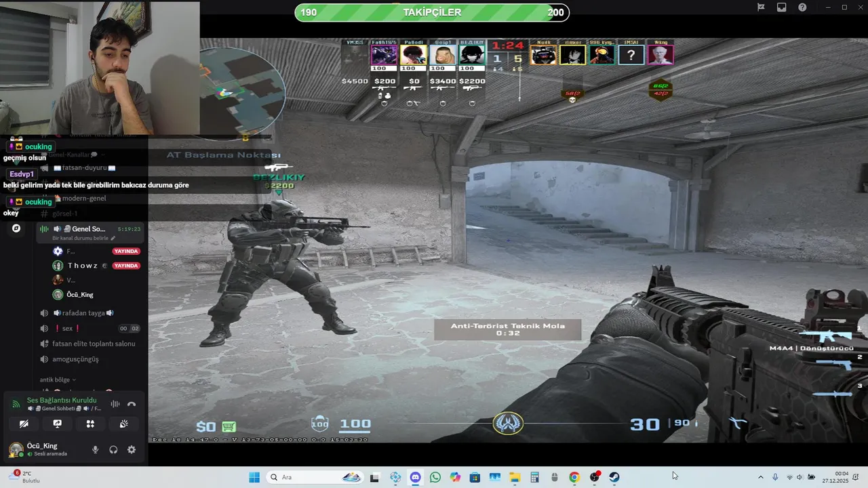The height and width of the screenshot is (488, 868).
Task: Edit 'Bir kanal durumu belirle' status
Action: (84, 239)
